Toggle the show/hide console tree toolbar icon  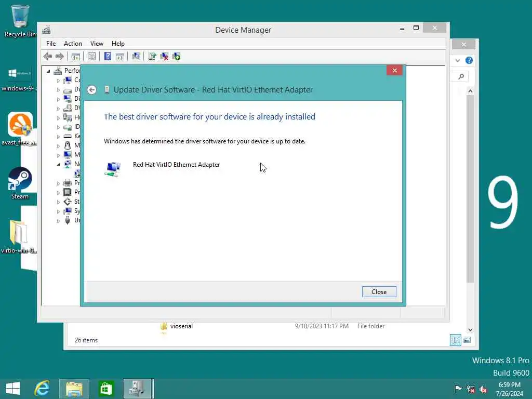coord(76,56)
